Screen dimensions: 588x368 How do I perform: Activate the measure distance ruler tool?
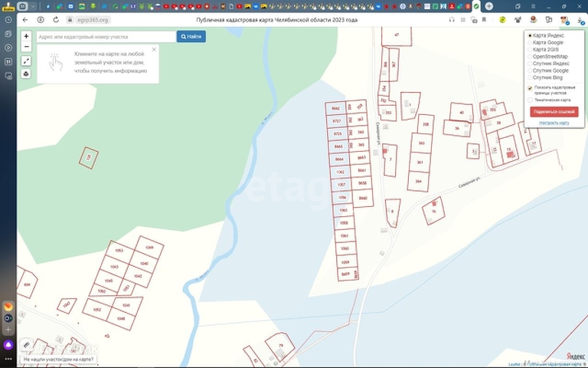pos(26,61)
